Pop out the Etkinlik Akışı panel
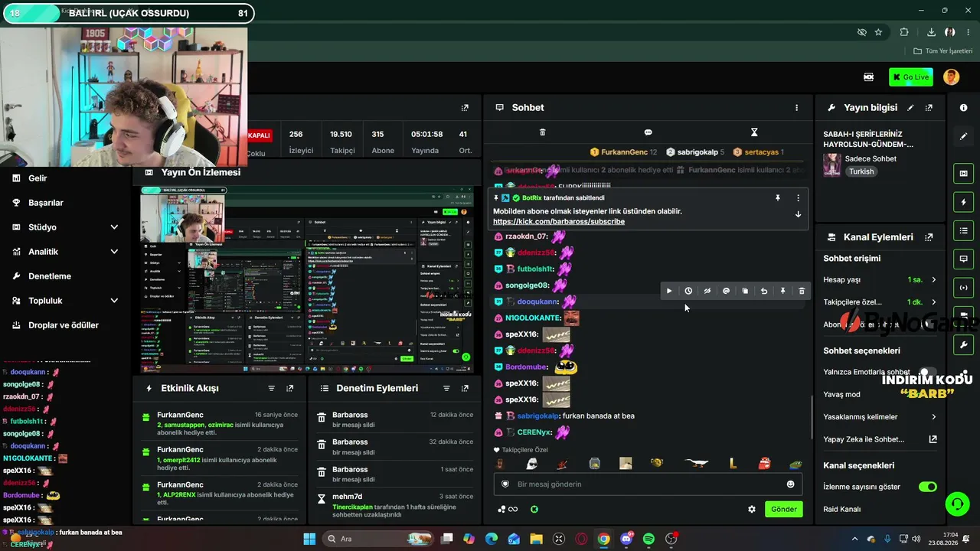This screenshot has height=551, width=980. (x=289, y=389)
